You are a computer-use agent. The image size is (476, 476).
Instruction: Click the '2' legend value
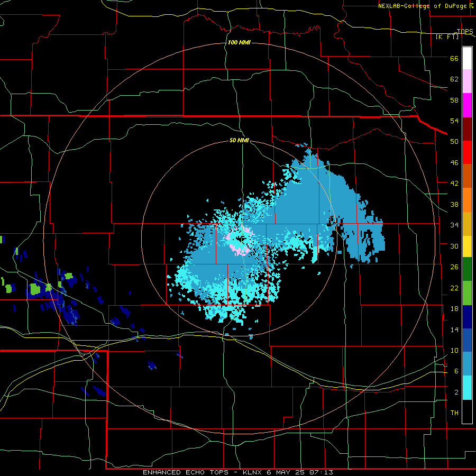coord(456,392)
